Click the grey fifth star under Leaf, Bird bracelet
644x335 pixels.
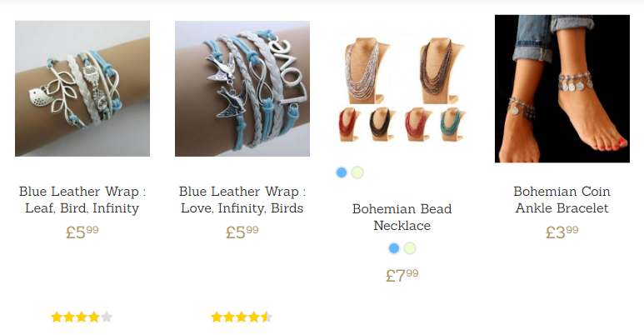(107, 317)
